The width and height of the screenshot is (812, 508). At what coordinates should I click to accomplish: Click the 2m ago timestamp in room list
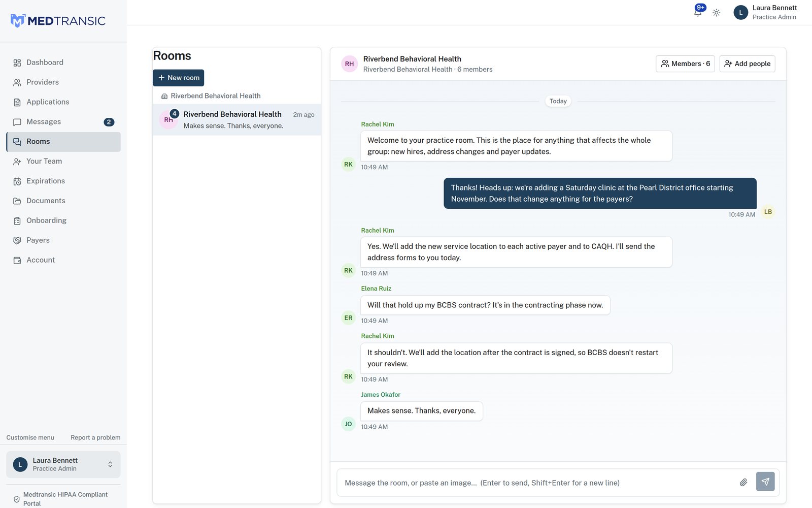[303, 115]
